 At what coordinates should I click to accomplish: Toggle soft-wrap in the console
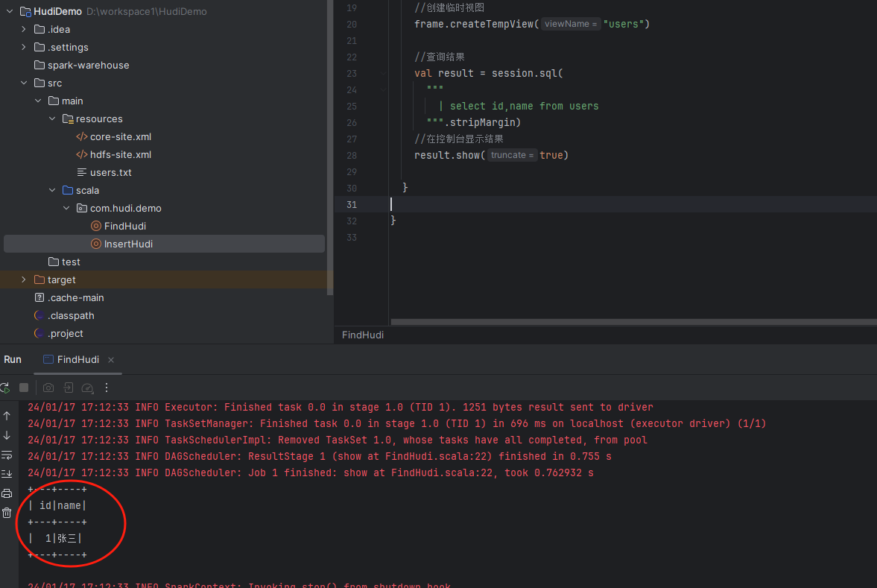click(7, 455)
